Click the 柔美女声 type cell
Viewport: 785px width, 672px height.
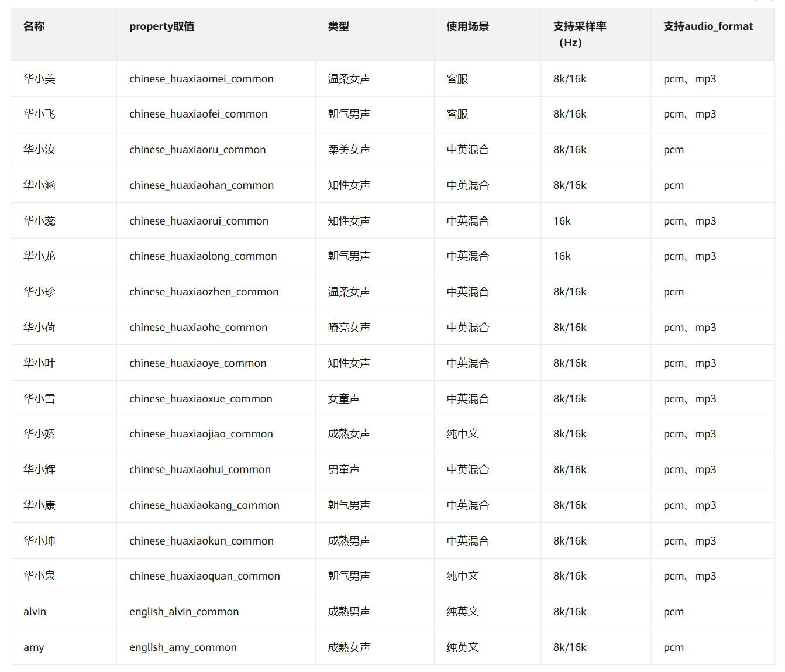(x=349, y=150)
